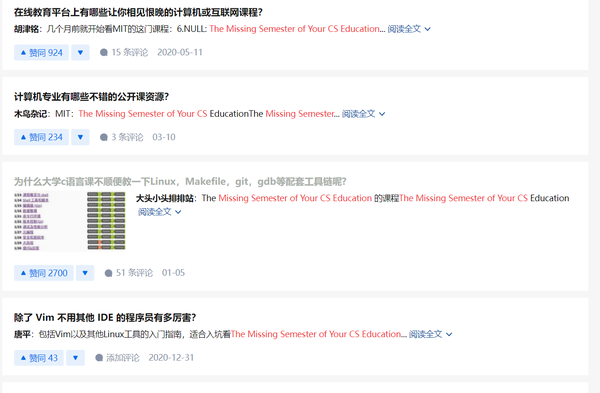Open the Vim IDE programmer question
This screenshot has height=393, width=600.
[x=105, y=318]
